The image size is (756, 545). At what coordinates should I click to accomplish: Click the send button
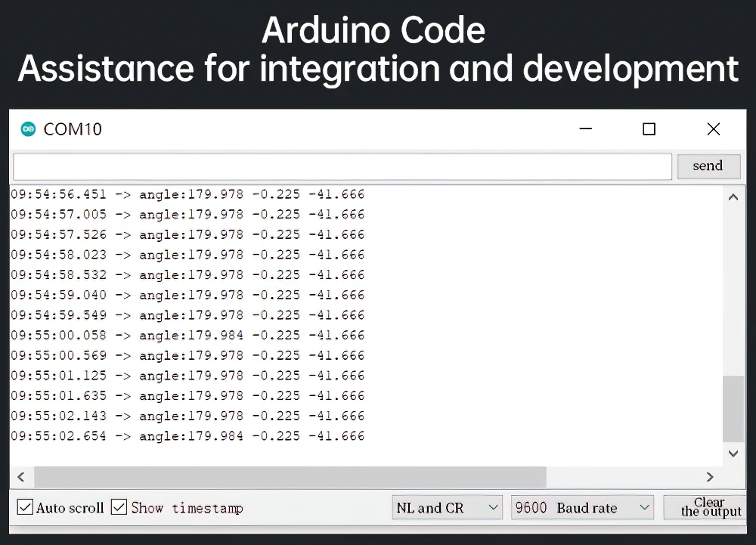708,166
